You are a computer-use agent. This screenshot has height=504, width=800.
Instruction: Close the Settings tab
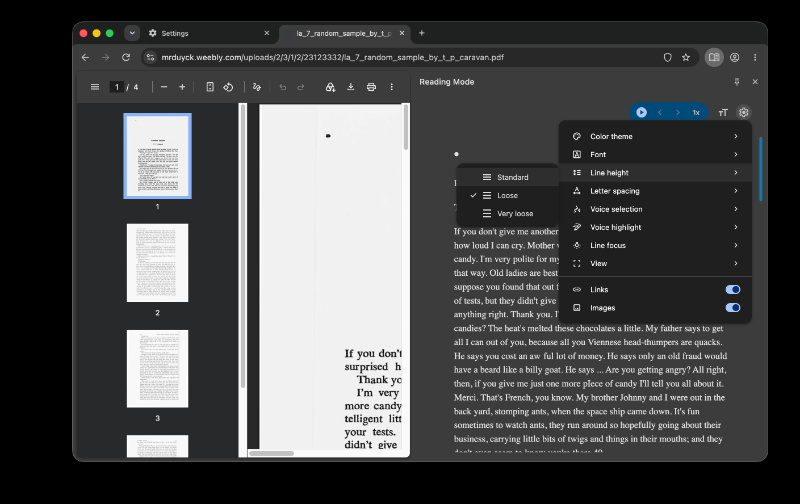(x=266, y=33)
